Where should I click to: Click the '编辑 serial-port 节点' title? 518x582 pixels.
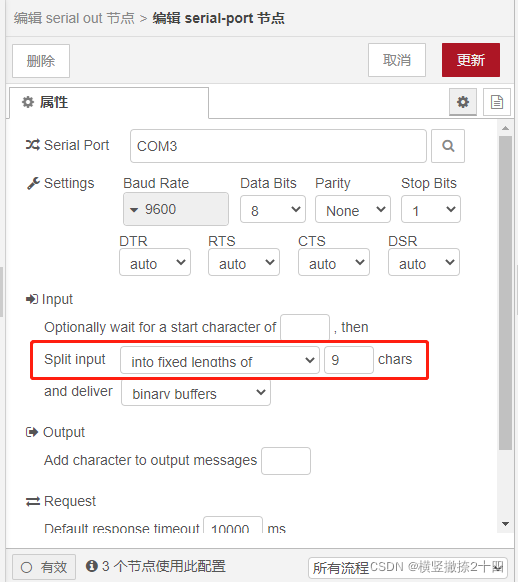click(219, 18)
